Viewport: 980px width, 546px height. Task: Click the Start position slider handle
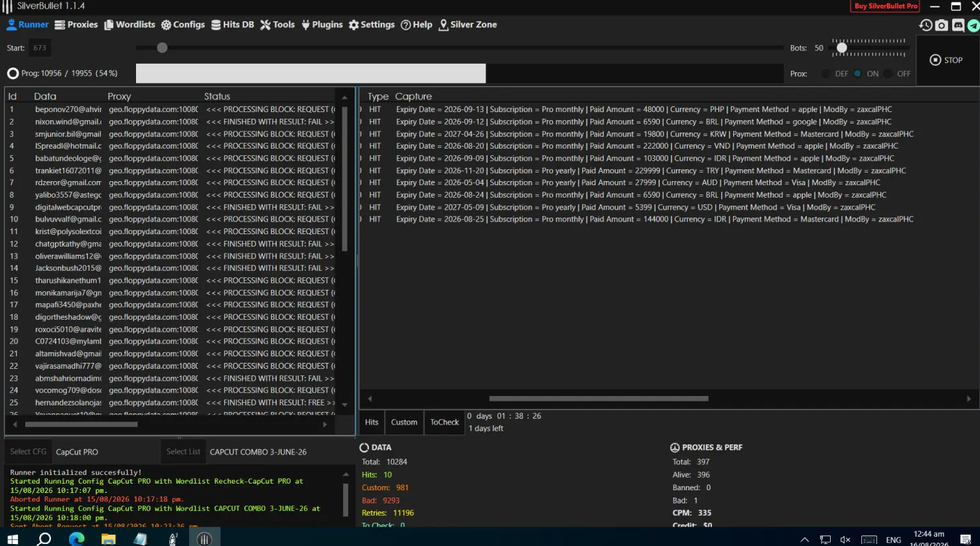pos(163,48)
